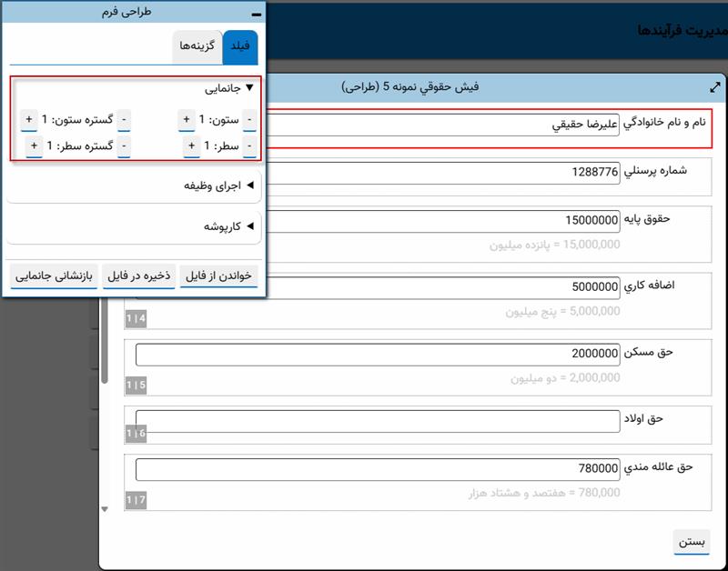This screenshot has width=728, height=571.
Task: Expand the کارپوشه section
Action: tap(227, 226)
